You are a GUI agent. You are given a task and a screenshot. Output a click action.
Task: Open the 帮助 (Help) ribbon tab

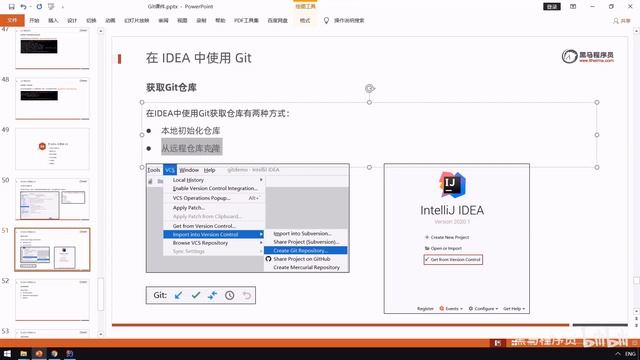[220, 20]
